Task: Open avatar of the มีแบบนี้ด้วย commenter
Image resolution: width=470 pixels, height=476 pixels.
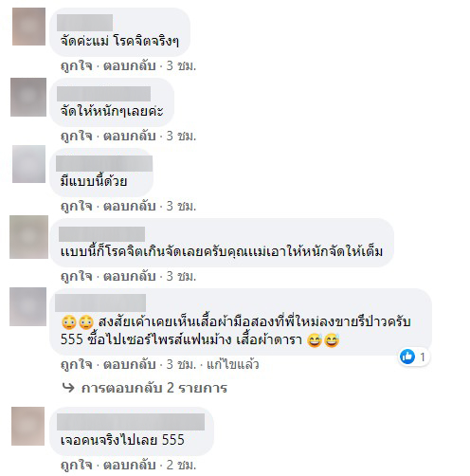Action: [x=28, y=164]
